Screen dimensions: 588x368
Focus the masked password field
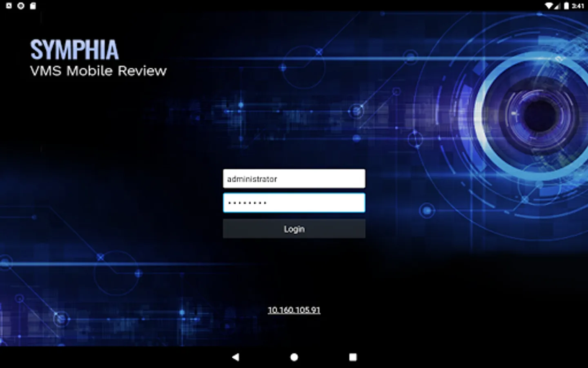[x=294, y=203]
